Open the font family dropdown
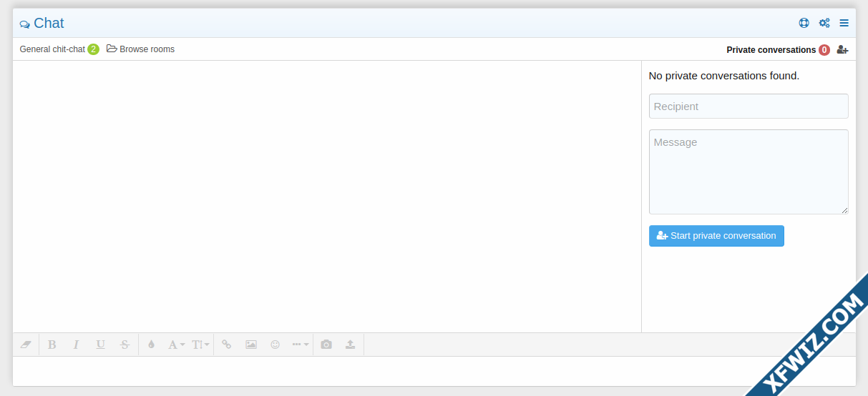Viewport: 868px width, 396px height. pos(176,345)
